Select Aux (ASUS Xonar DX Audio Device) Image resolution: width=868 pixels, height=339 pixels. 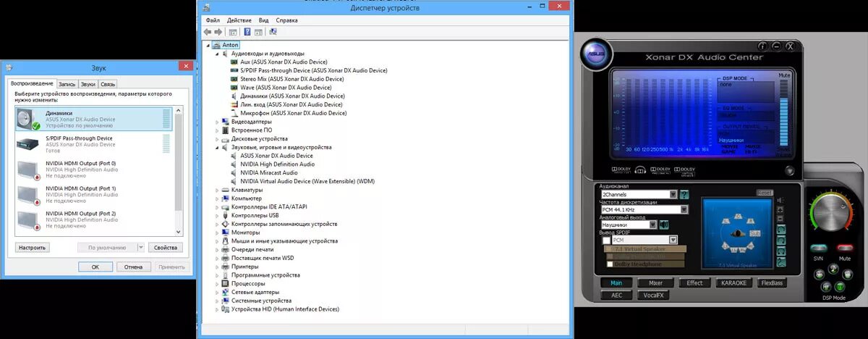278,62
